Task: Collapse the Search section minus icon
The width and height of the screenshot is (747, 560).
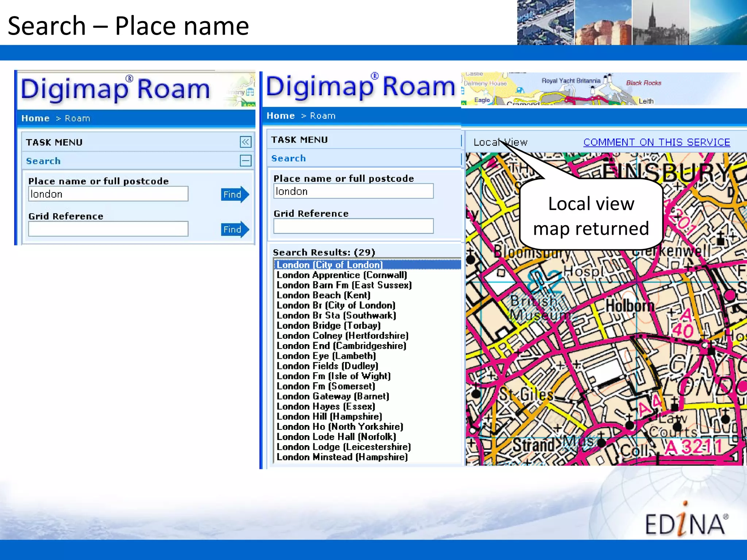Action: 245,160
